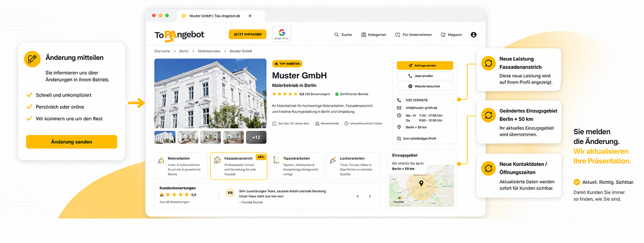Select the first building thumbnail below the photo

(165, 138)
